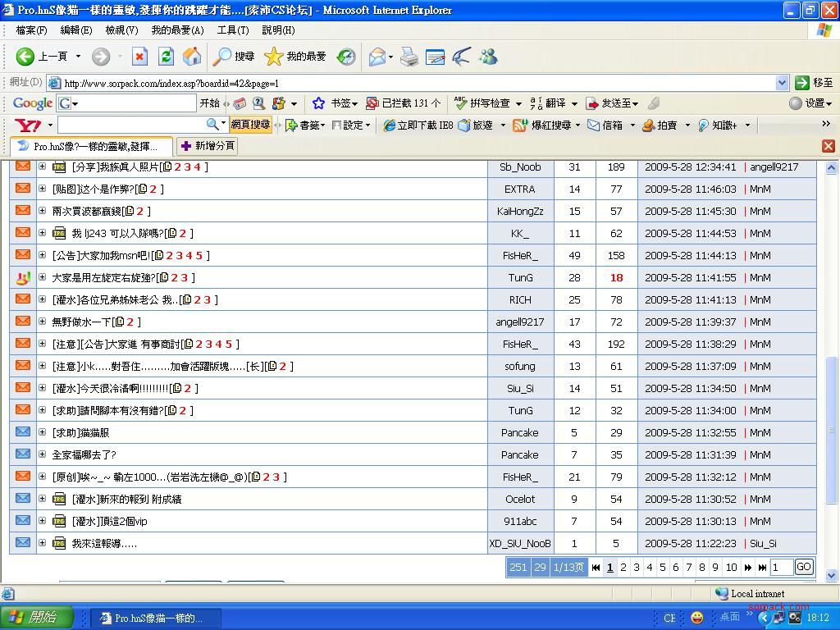Image resolution: width=840 pixels, height=630 pixels.
Task: Click the JPG image icon beside 我來這報導
Action: pos(59,543)
